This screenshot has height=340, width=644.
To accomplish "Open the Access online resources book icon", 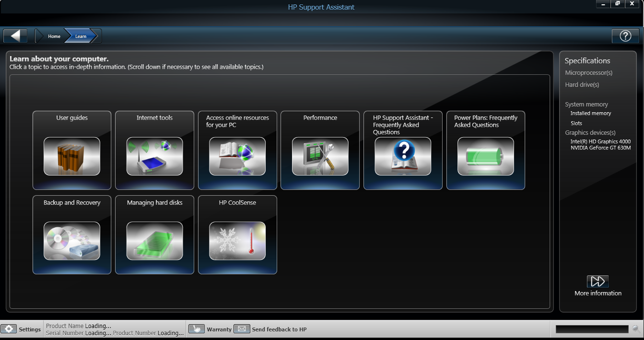I will coord(237,156).
